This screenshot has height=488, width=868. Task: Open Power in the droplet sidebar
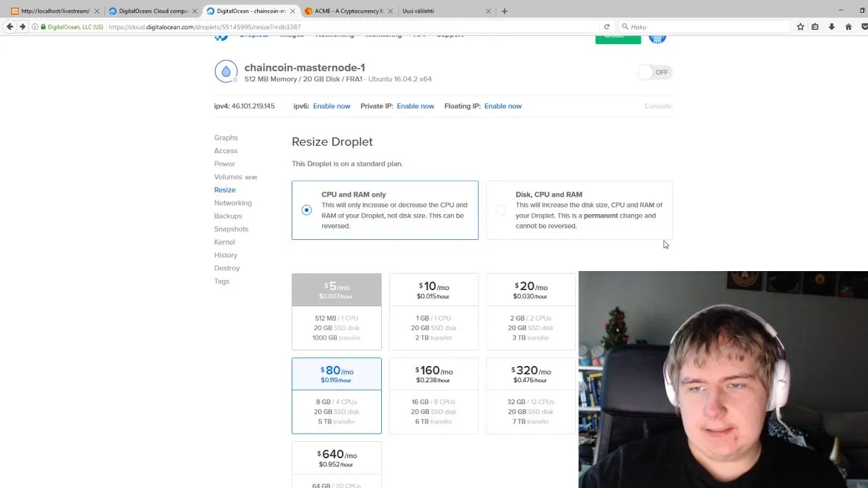coord(224,163)
